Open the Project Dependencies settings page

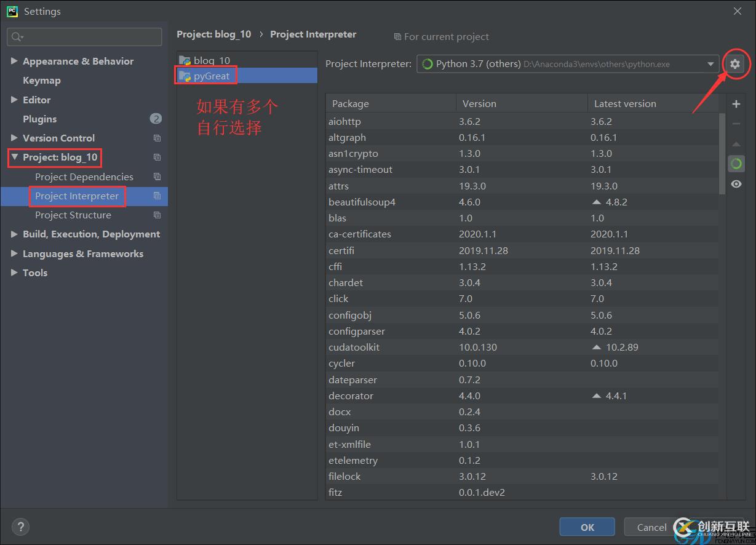click(84, 177)
